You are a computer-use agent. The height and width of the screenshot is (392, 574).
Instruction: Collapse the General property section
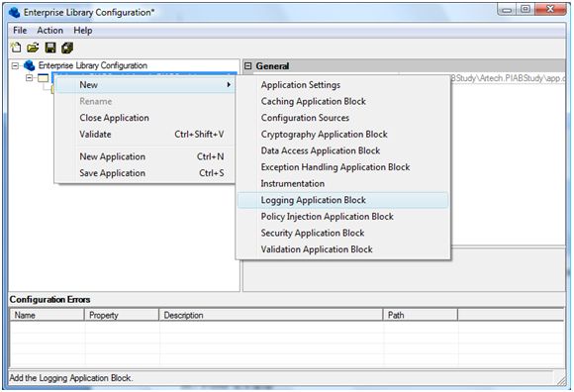(247, 66)
